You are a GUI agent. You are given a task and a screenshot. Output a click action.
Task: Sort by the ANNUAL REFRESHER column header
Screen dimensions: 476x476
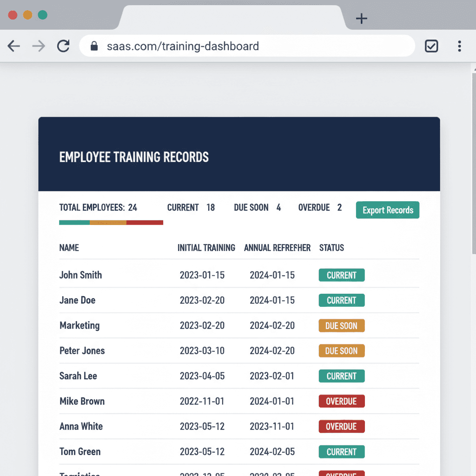click(277, 248)
